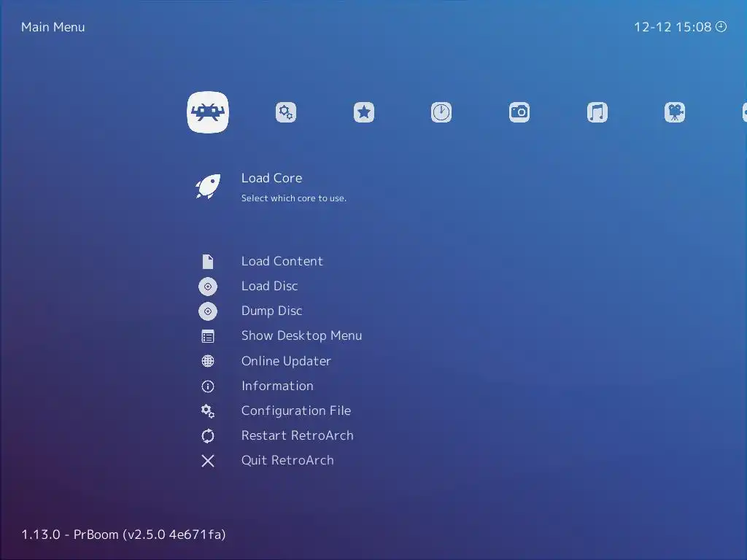Select the RetroArch main menu invader icon
The image size is (747, 560).
(x=208, y=112)
